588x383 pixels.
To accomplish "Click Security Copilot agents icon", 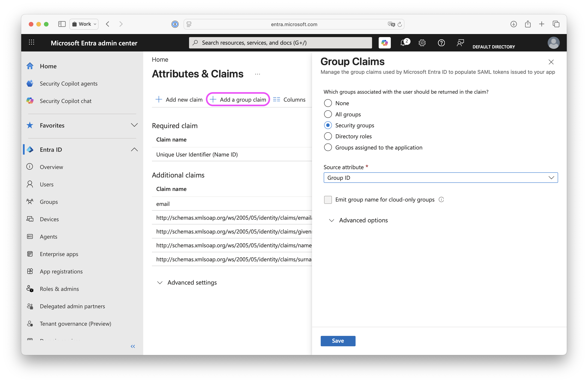I will [x=30, y=83].
